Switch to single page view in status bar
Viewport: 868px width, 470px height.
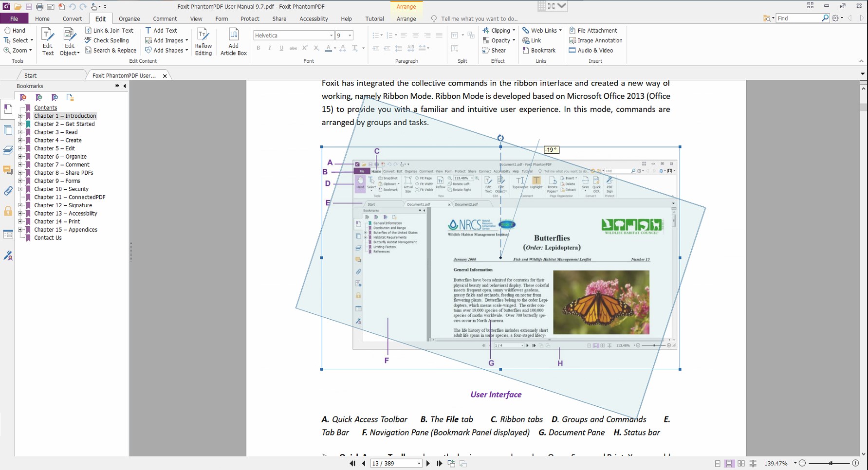[x=718, y=464]
